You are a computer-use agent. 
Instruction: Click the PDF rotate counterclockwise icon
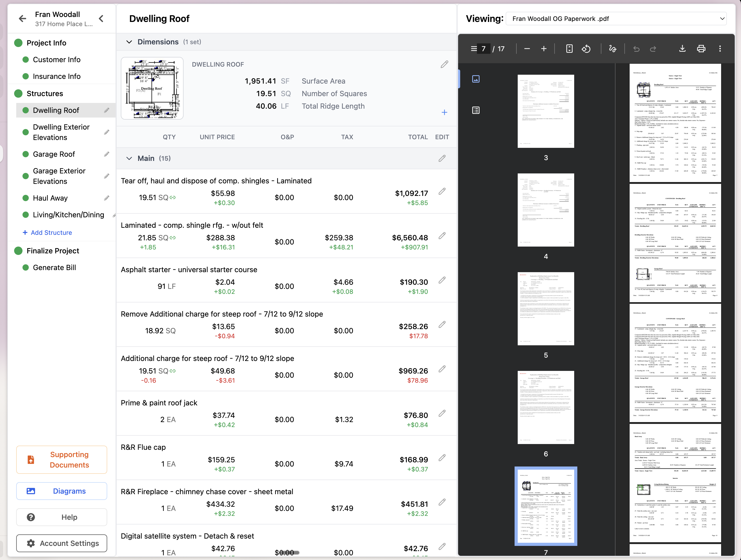[586, 49]
